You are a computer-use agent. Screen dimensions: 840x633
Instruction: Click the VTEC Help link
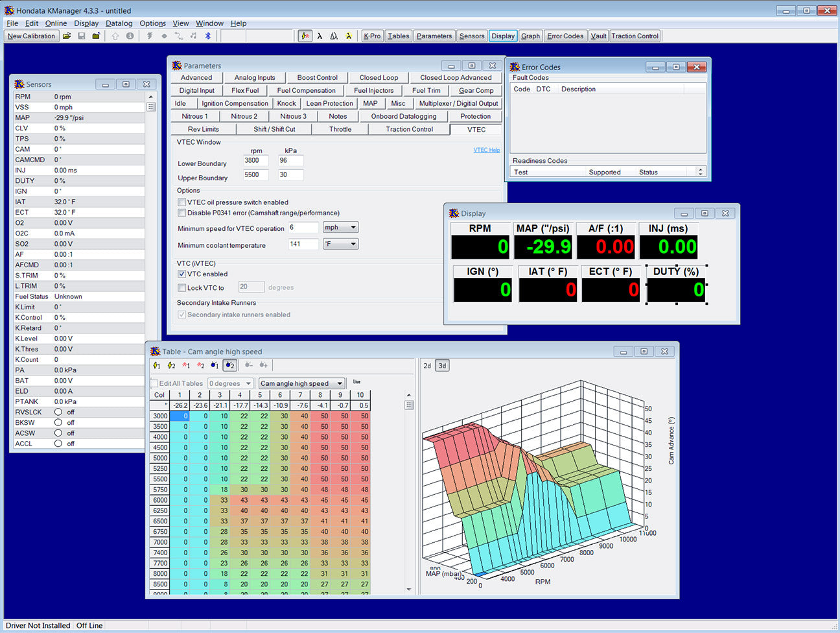click(x=486, y=150)
